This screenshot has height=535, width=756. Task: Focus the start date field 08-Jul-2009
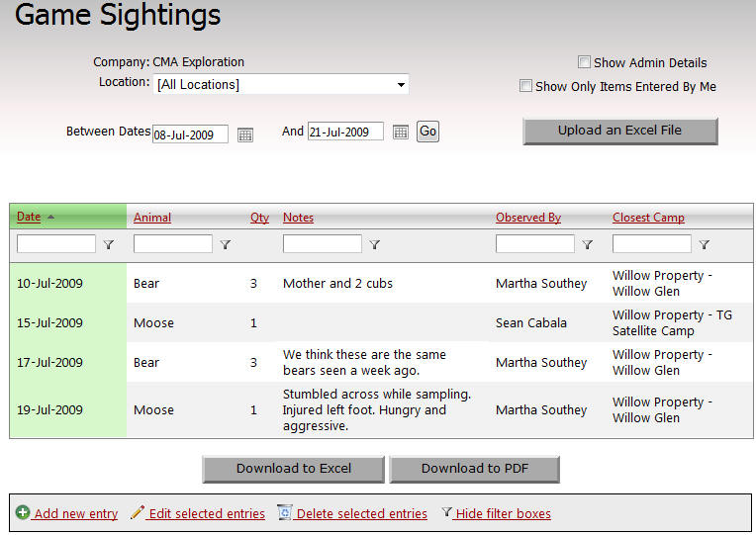[x=190, y=134]
